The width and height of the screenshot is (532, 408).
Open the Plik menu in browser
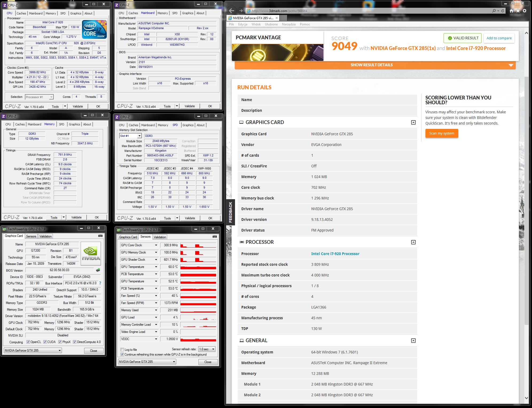coord(231,24)
